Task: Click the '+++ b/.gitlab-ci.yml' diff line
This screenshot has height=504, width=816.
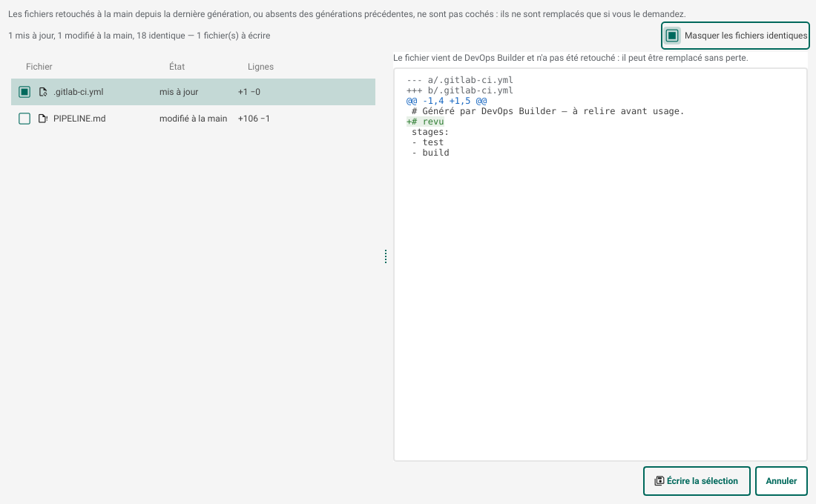Action: click(460, 90)
